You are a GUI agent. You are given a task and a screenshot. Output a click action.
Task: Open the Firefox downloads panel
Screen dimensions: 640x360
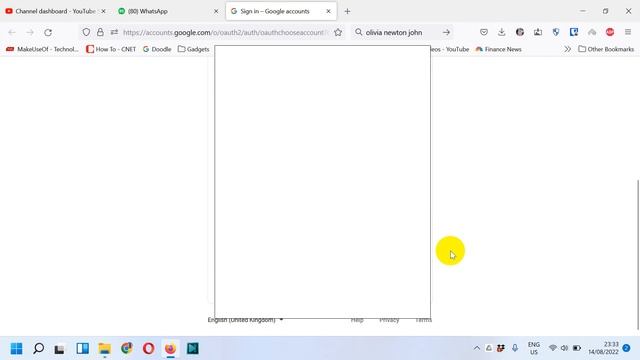pyautogui.click(x=502, y=32)
